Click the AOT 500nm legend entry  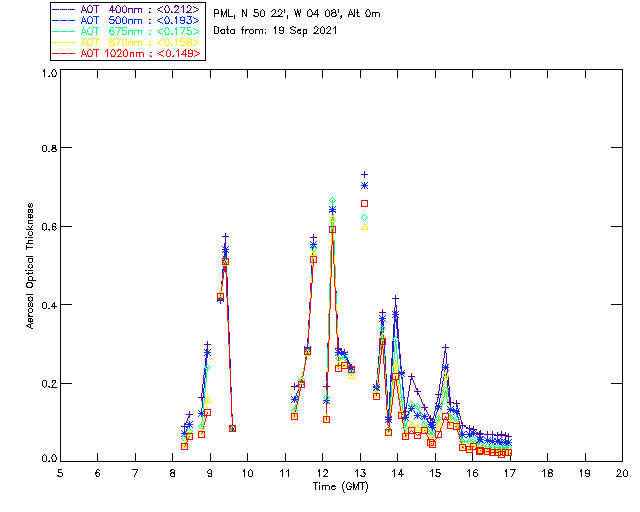pyautogui.click(x=127, y=20)
